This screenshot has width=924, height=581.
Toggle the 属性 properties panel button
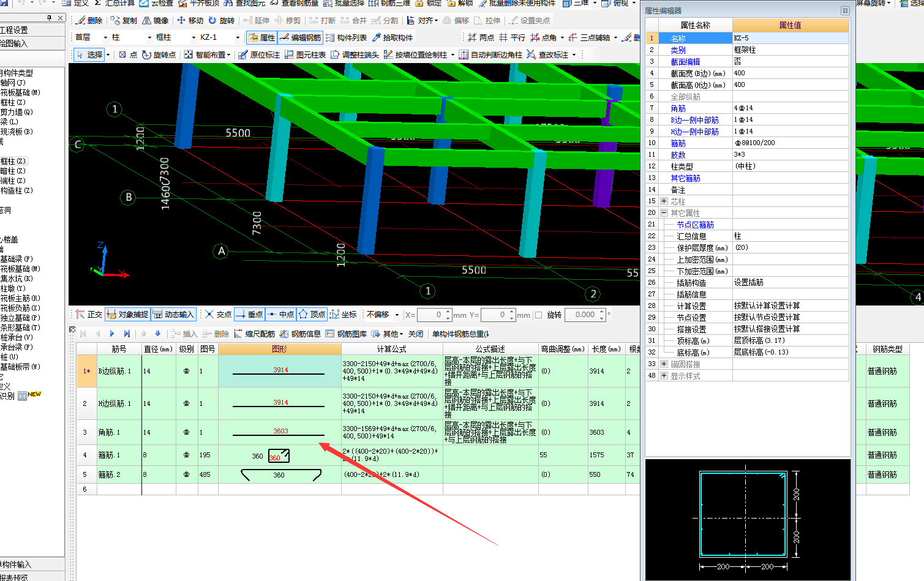click(x=261, y=37)
